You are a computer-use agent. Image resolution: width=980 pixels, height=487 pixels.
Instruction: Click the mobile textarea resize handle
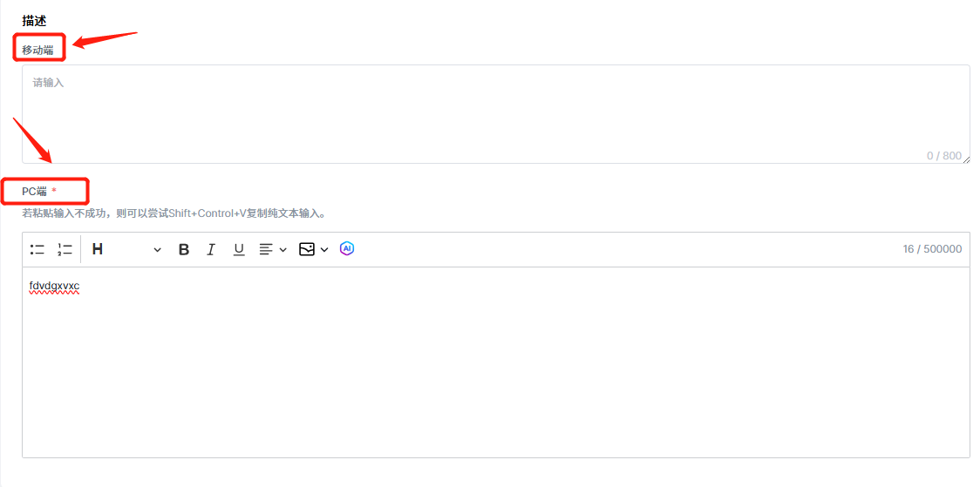[x=966, y=159]
